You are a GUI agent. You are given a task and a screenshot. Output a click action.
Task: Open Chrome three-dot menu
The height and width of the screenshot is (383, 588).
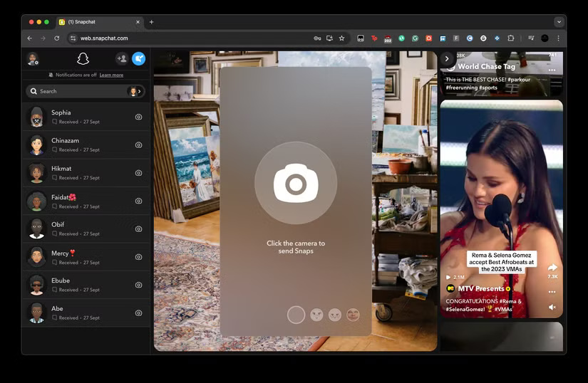[x=558, y=38]
